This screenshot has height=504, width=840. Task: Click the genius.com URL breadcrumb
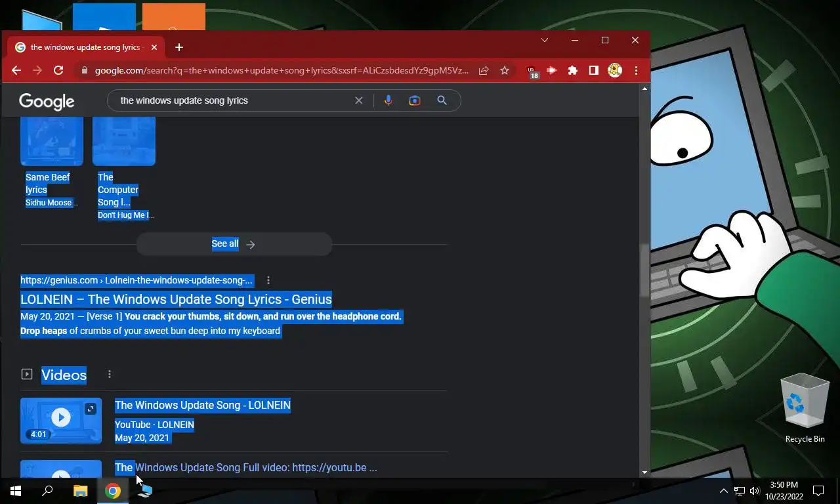coord(136,280)
